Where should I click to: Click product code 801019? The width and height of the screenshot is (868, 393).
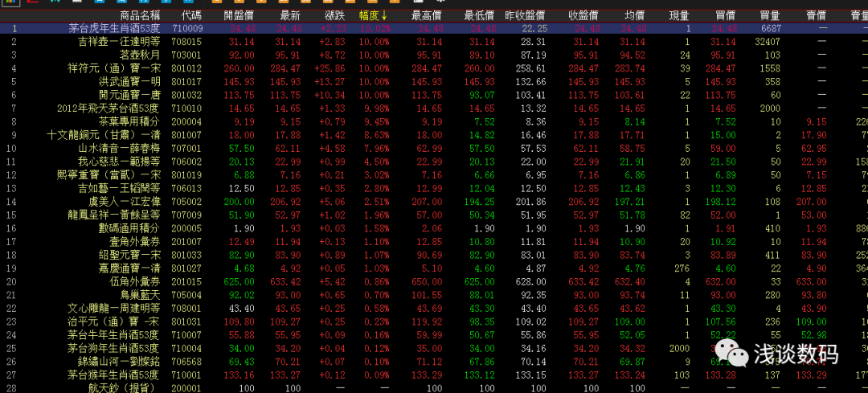click(187, 175)
